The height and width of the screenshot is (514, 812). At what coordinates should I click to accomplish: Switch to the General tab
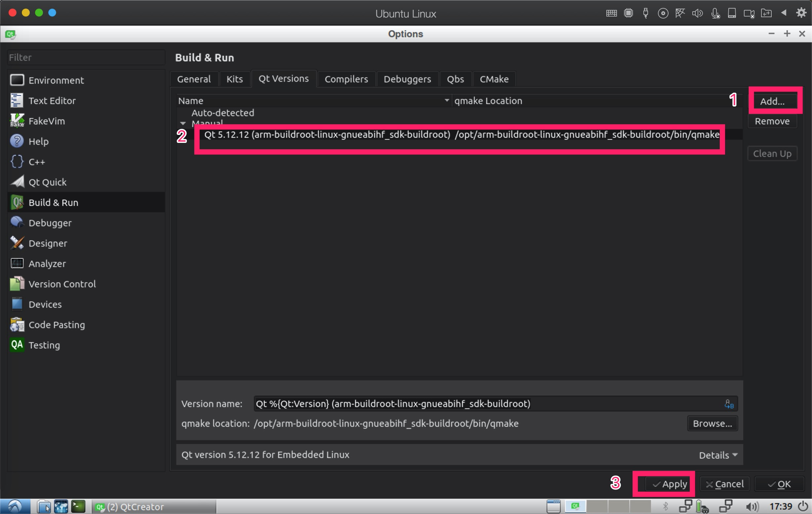[x=194, y=79]
